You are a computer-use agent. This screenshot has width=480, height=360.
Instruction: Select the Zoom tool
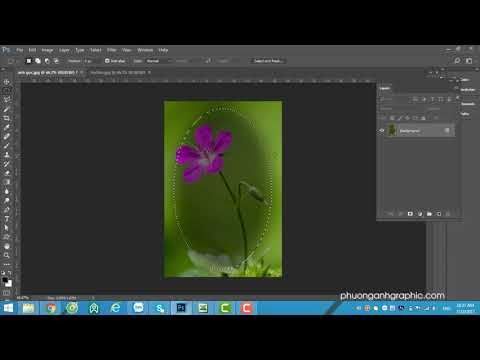7,255
